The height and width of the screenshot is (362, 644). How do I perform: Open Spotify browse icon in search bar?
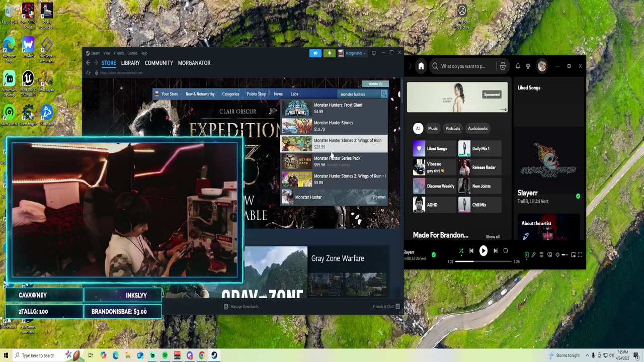503,66
